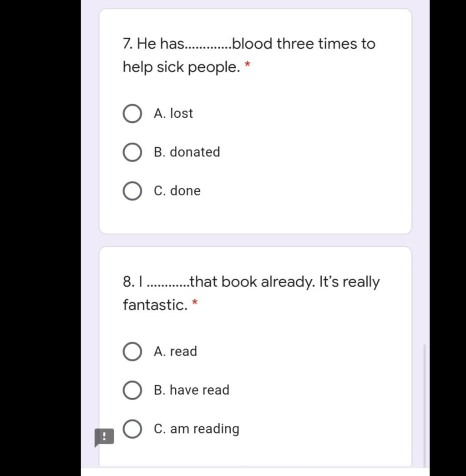Mark the C. done radio circle
This screenshot has width=466, height=476.
[x=132, y=191]
